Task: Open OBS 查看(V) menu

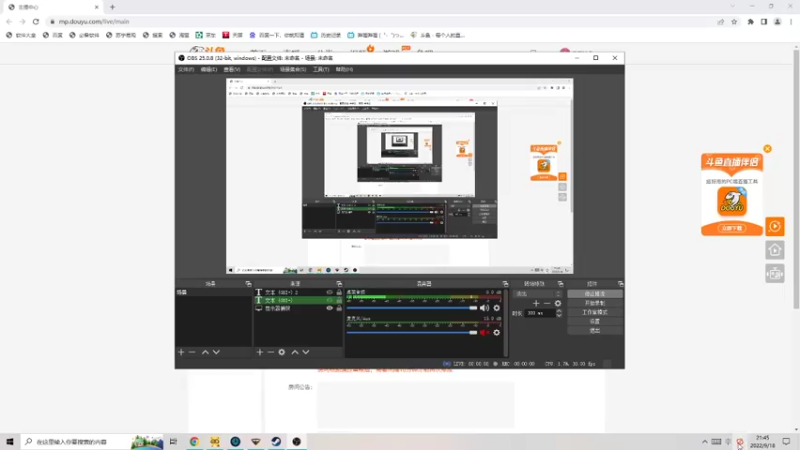Action: tap(232, 69)
